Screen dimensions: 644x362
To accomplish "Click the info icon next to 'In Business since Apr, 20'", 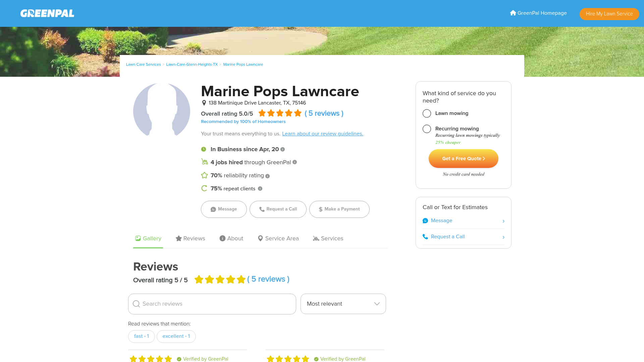I will pyautogui.click(x=283, y=149).
